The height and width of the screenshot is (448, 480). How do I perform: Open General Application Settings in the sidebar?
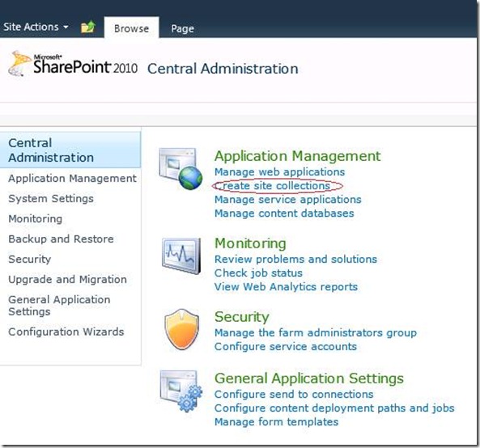click(59, 306)
